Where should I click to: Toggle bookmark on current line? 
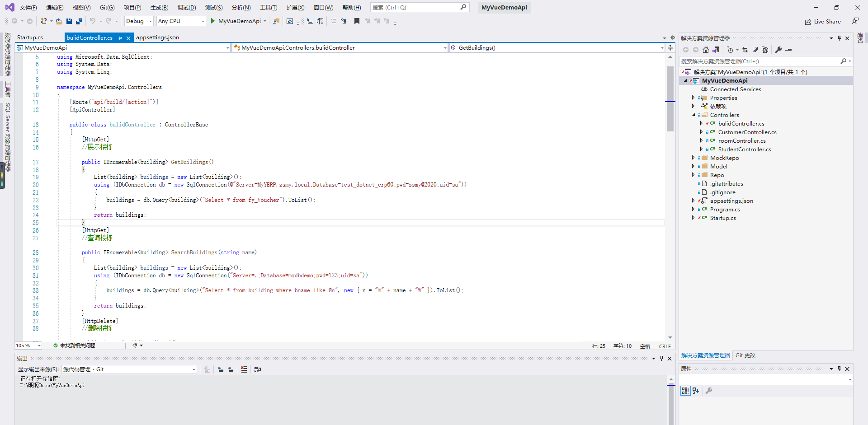point(357,21)
